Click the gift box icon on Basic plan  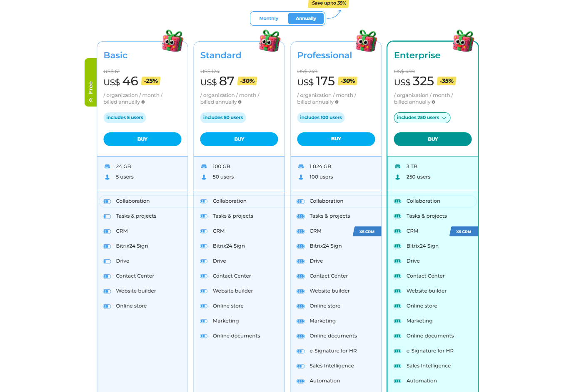click(172, 41)
